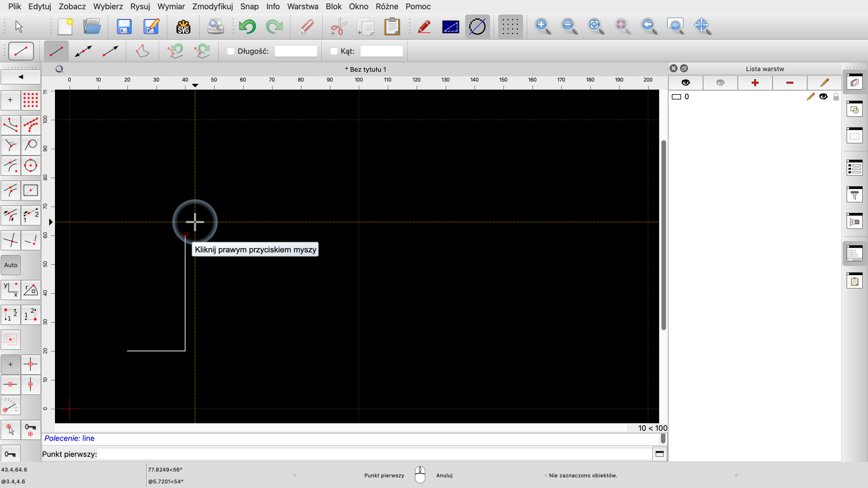This screenshot has width=868, height=488.
Task: Expand the command line history button
Action: pyautogui.click(x=659, y=454)
